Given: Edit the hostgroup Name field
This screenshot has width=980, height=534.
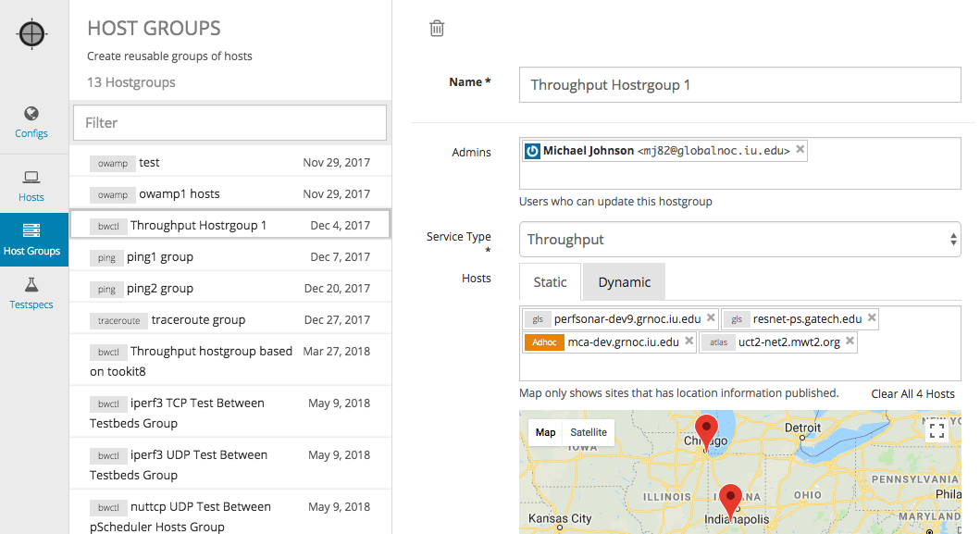Looking at the screenshot, I should (x=740, y=85).
